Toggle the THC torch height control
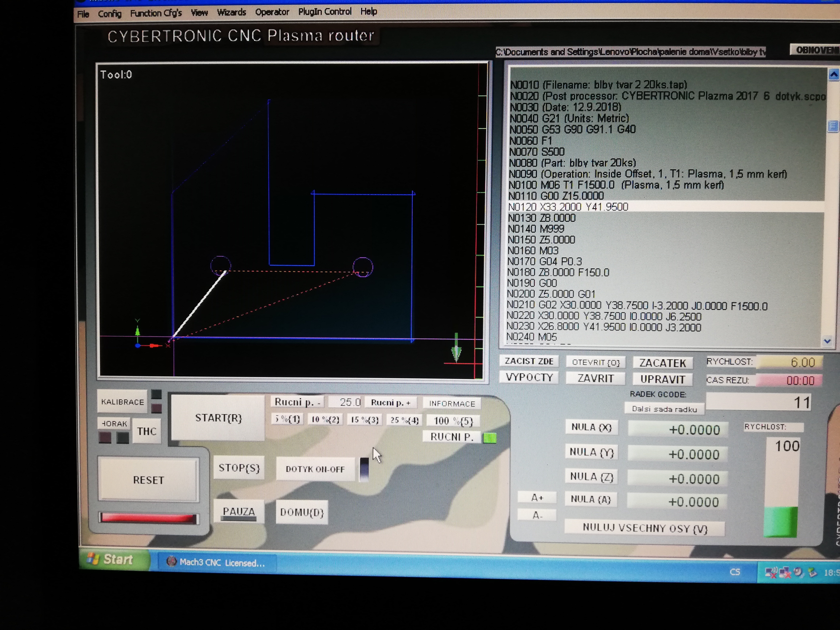Viewport: 840px width, 630px height. coord(147,431)
